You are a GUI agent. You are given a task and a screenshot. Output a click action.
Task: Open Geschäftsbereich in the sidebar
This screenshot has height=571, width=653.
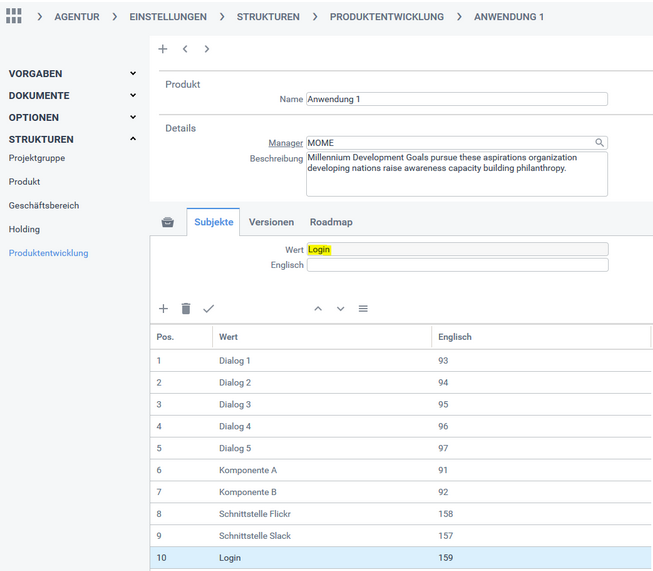coord(44,205)
